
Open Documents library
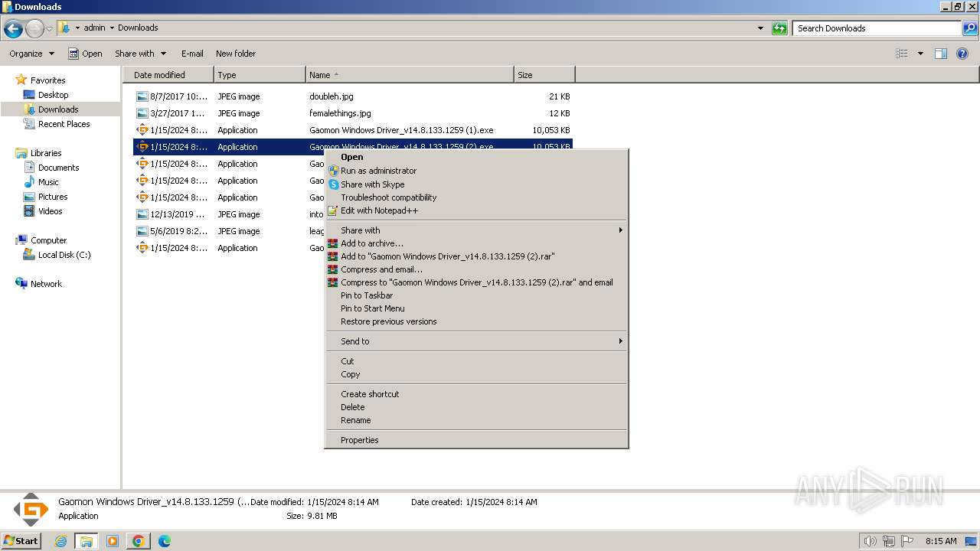58,168
